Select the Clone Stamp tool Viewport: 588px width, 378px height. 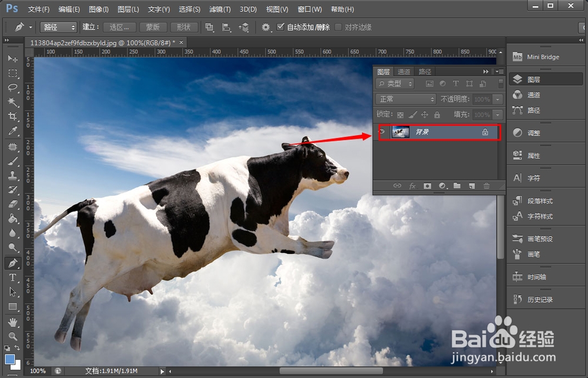[x=13, y=176]
